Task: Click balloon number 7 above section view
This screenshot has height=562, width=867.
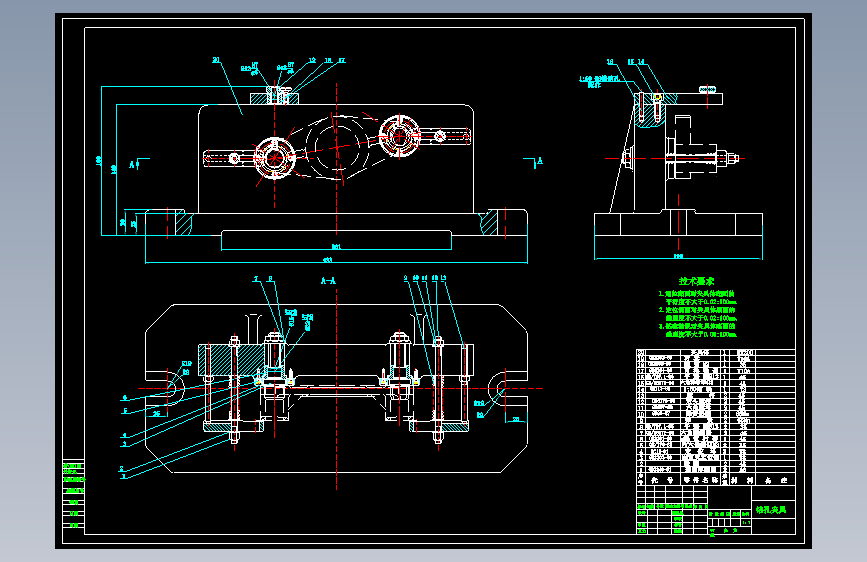Action: [256, 279]
